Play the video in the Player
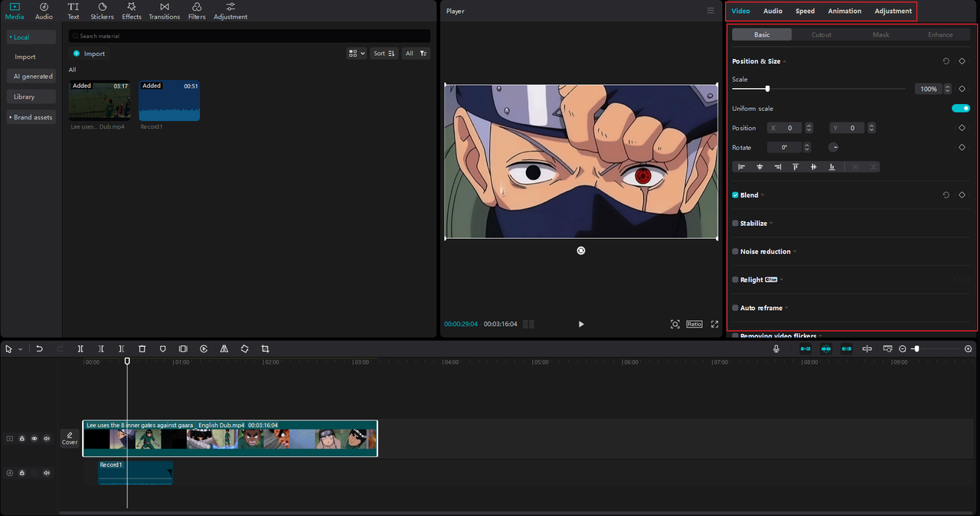The image size is (980, 516). pyautogui.click(x=581, y=324)
